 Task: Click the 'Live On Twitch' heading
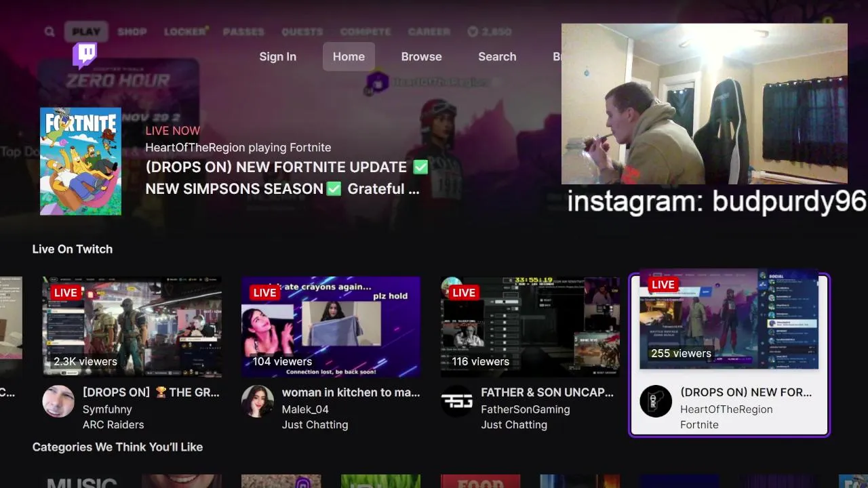pyautogui.click(x=73, y=249)
